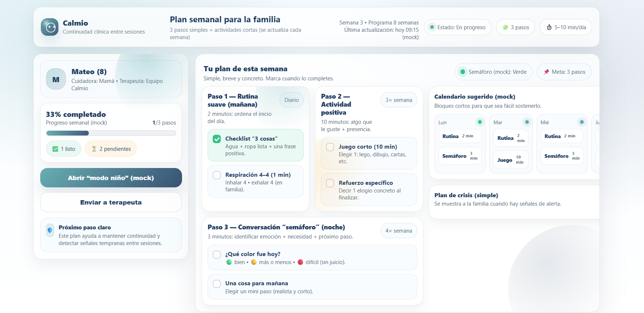Open the "3× semana" badge on Paso 2
Screen dimensions: 644x313
click(x=399, y=99)
